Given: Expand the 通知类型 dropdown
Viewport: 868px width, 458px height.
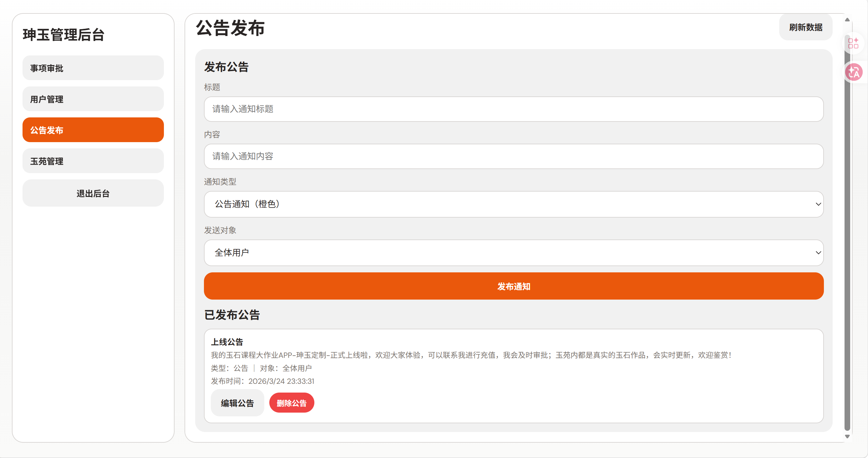Looking at the screenshot, I should click(x=514, y=204).
